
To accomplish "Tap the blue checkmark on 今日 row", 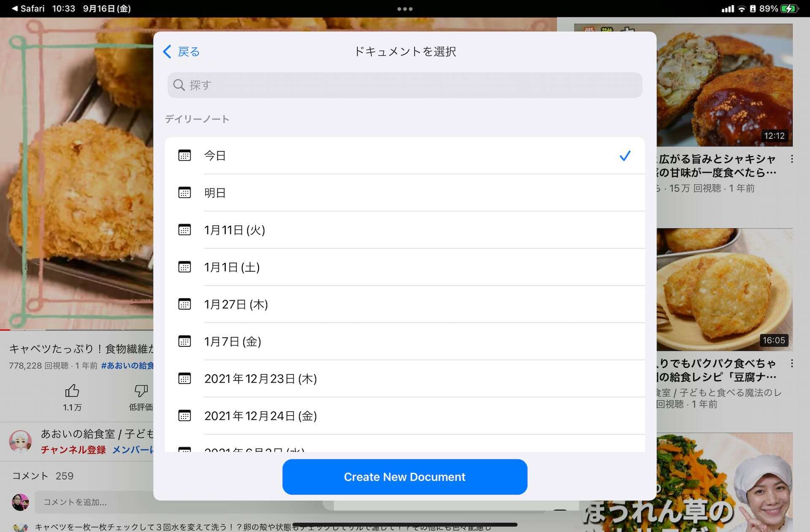I will click(625, 156).
